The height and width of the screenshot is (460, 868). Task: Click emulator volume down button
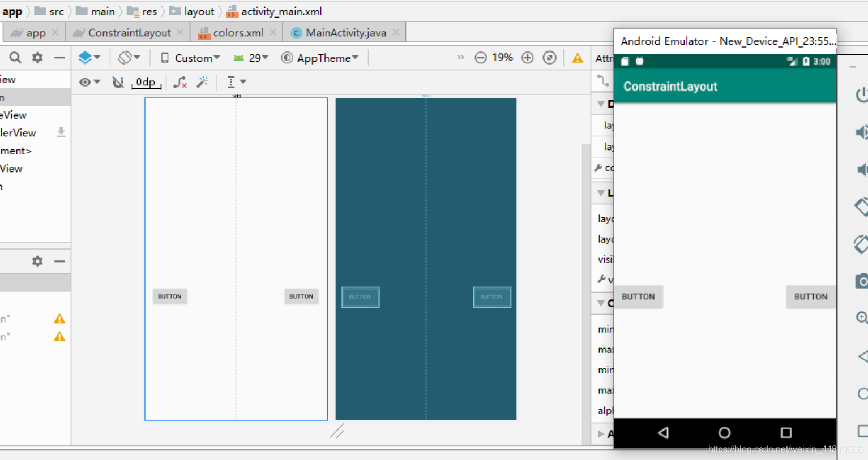(x=861, y=169)
